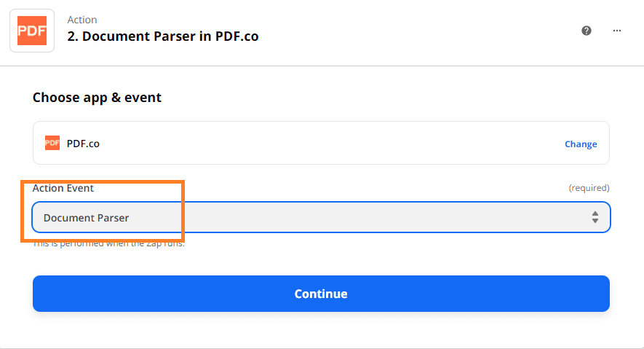The width and height of the screenshot is (644, 349).
Task: Collapse the Choose app & event section
Action: 97,98
